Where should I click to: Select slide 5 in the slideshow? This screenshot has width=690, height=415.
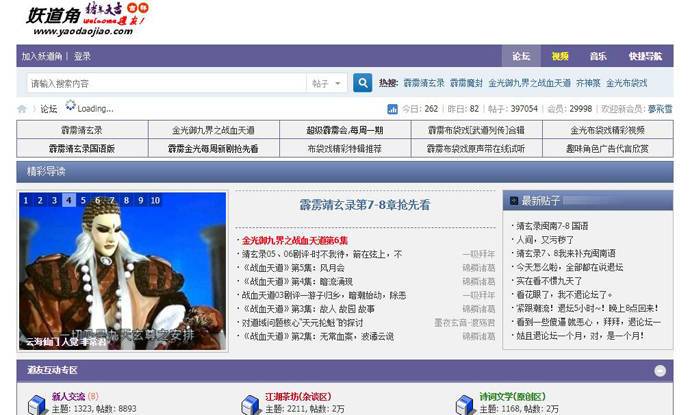[x=83, y=200]
